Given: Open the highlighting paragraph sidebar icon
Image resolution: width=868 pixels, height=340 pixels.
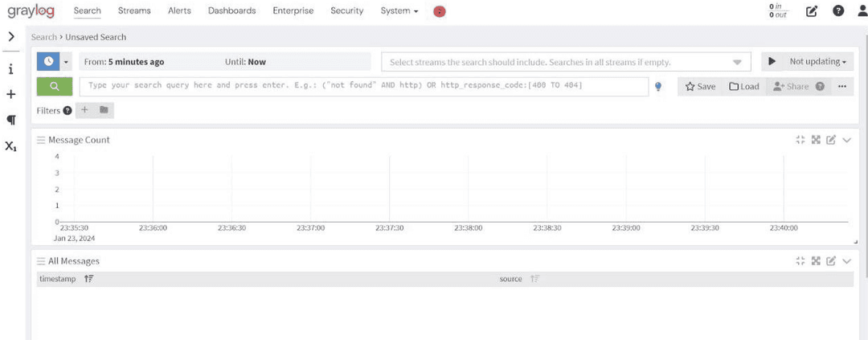Looking at the screenshot, I should coord(10,120).
